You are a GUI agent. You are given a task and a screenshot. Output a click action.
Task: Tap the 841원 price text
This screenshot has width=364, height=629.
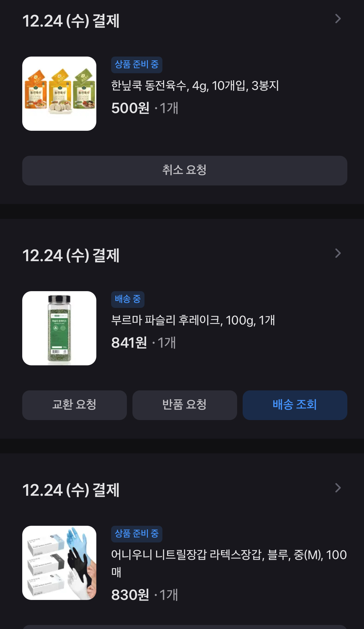(129, 343)
